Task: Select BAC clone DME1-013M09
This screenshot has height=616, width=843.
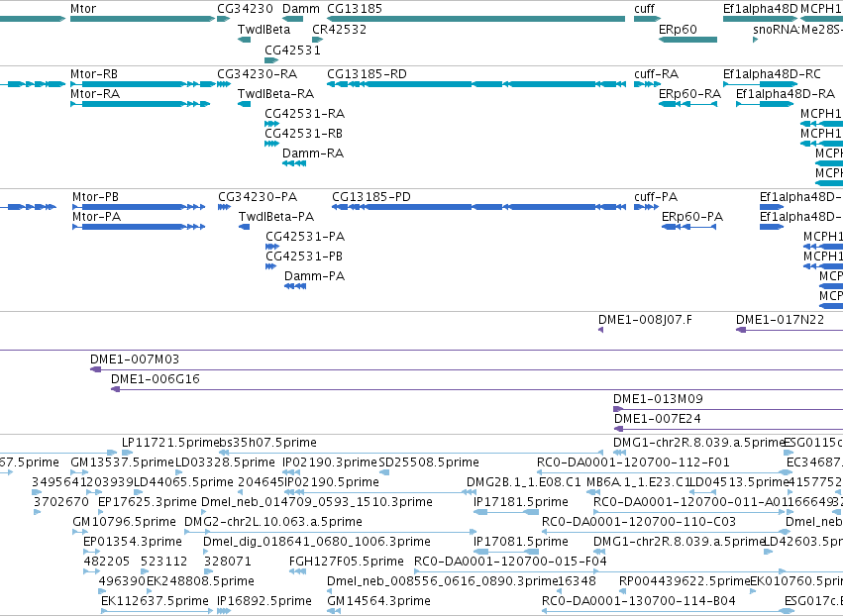Action: [728, 409]
